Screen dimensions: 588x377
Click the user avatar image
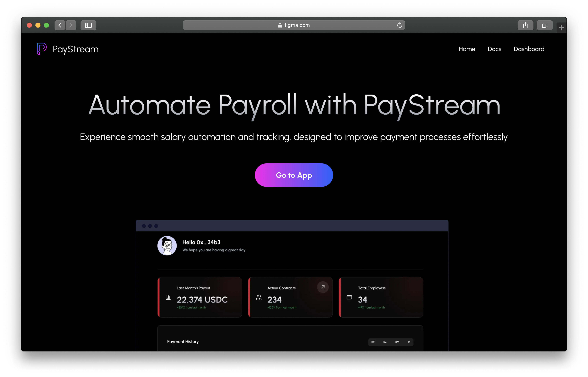167,246
